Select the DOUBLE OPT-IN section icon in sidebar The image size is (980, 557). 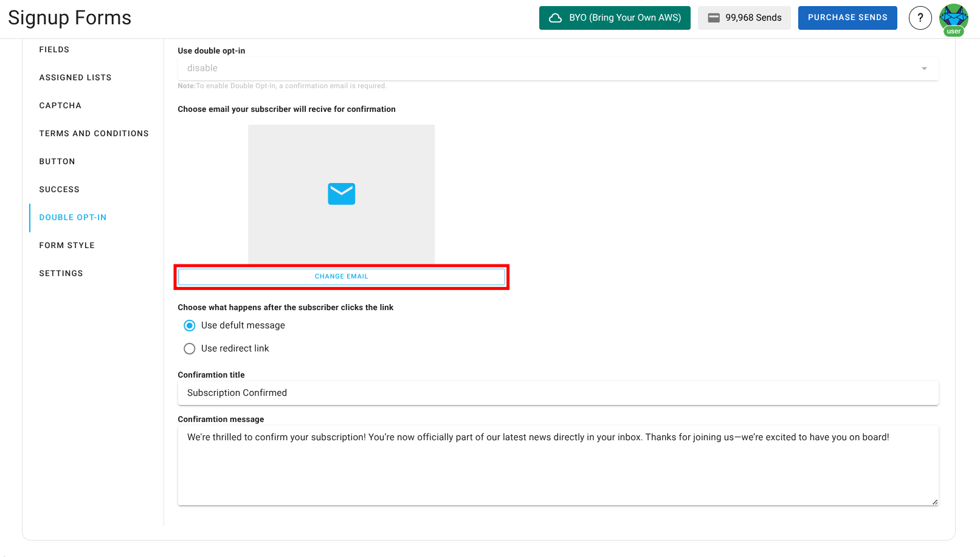pyautogui.click(x=72, y=217)
